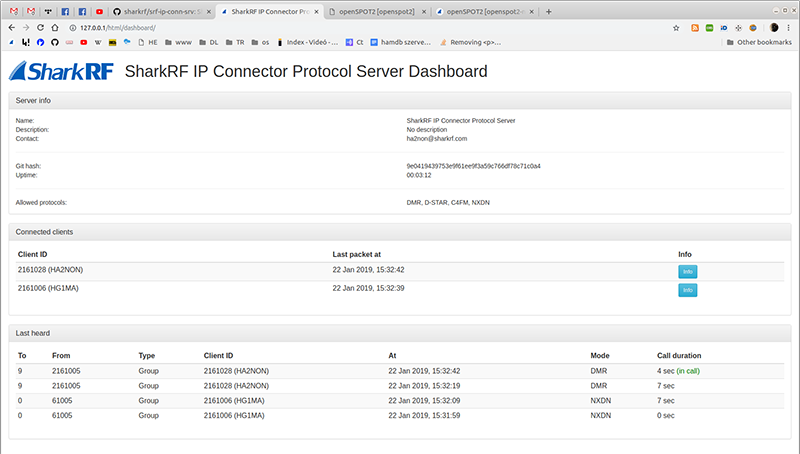
Task: Reload the dashboard page
Action: [x=40, y=28]
